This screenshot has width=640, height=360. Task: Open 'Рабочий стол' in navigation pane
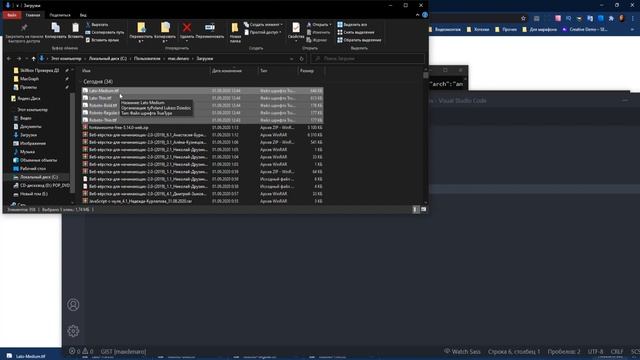click(x=33, y=169)
